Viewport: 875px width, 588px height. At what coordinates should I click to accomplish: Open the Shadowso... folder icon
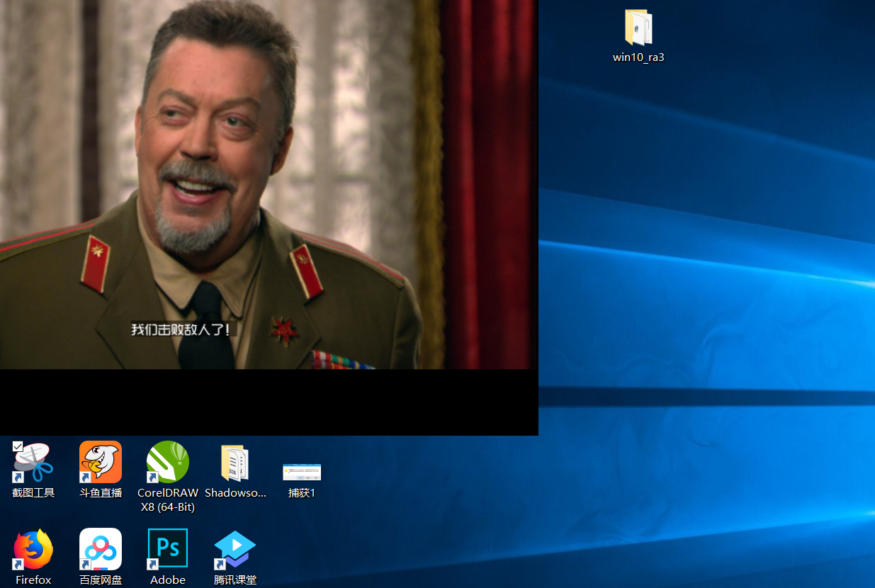(x=235, y=463)
